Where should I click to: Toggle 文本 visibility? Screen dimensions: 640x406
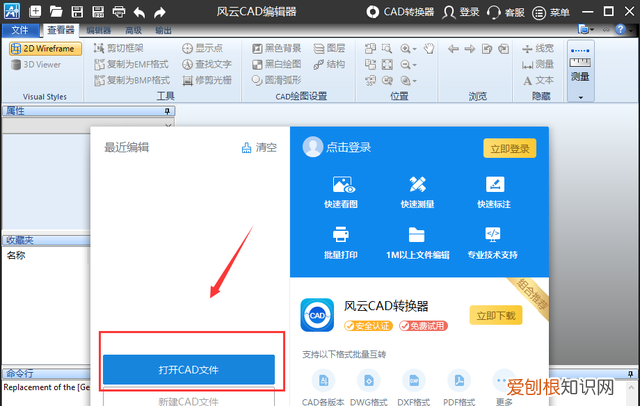click(x=538, y=80)
